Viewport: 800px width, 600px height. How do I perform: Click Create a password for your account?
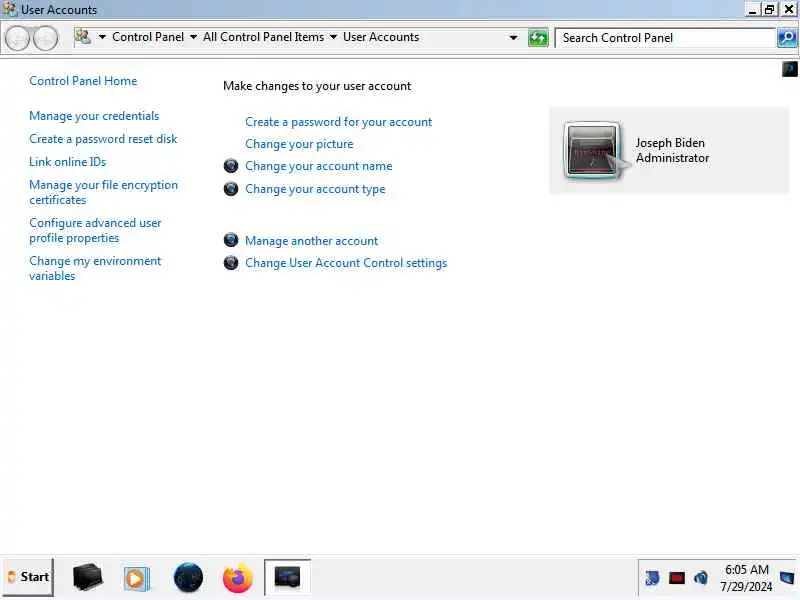(x=338, y=122)
